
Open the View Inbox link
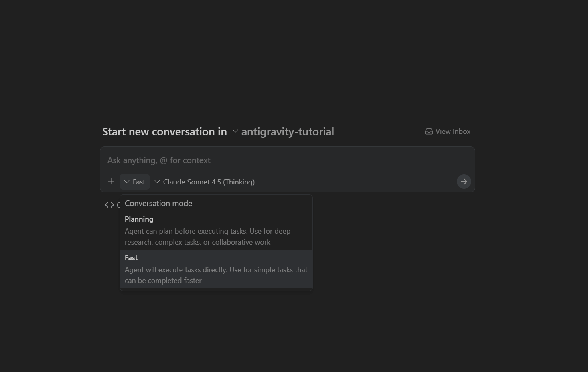coord(452,131)
